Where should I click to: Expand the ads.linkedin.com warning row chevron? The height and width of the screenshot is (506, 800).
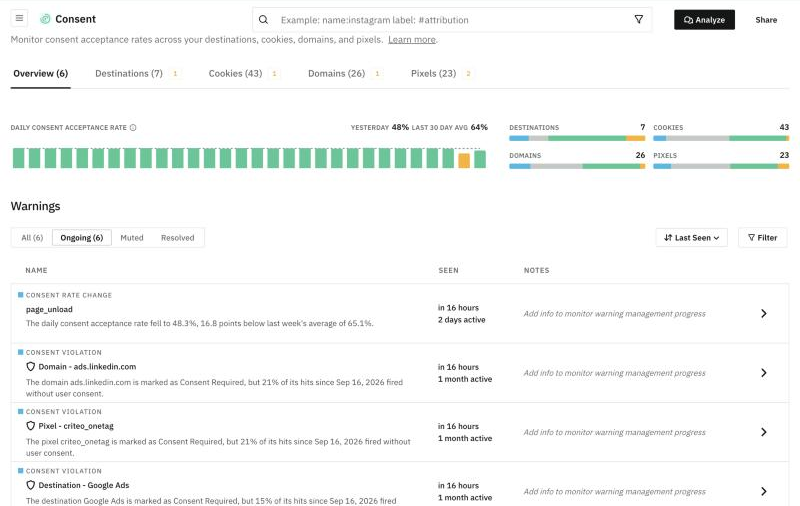(763, 373)
